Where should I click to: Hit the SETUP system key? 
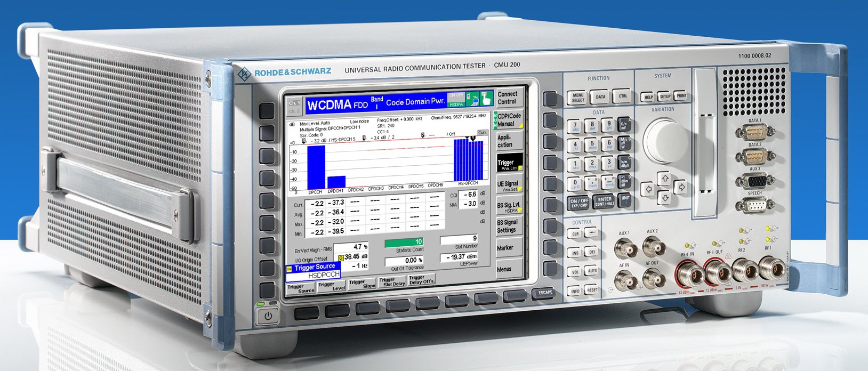pyautogui.click(x=665, y=96)
